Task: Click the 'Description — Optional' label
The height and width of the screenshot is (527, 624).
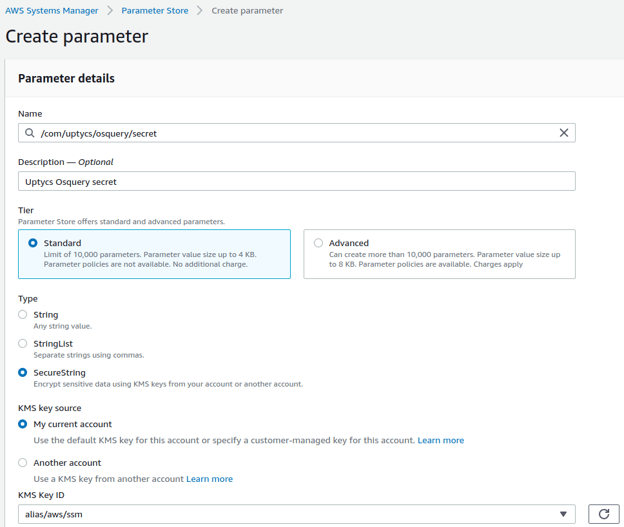Action: pyautogui.click(x=66, y=162)
